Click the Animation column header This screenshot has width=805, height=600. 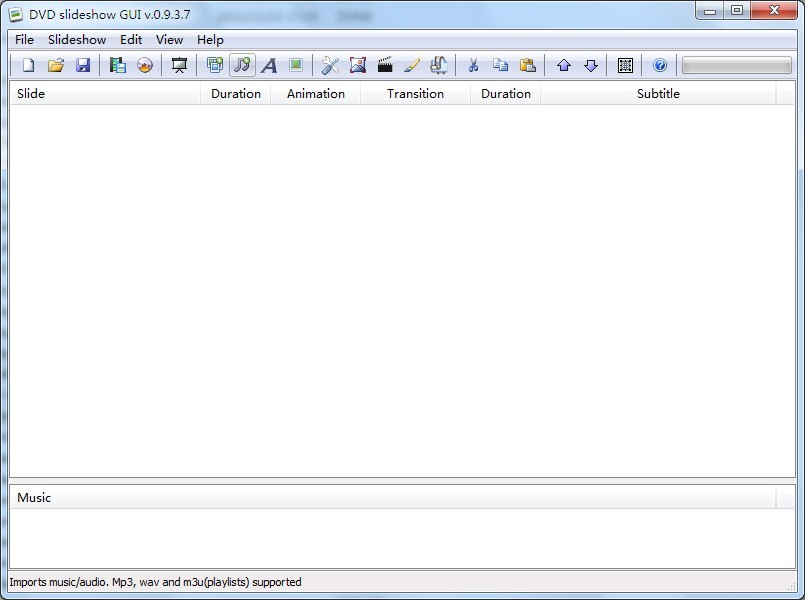coord(315,93)
